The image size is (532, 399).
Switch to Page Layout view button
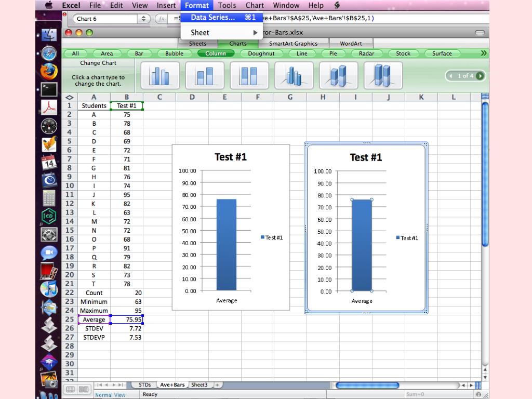pos(83,389)
